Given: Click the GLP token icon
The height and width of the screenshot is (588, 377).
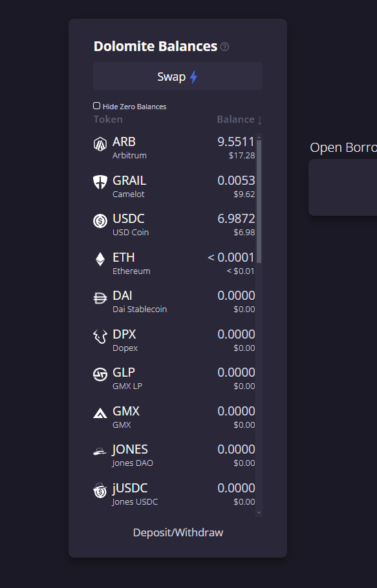Looking at the screenshot, I should click(100, 375).
